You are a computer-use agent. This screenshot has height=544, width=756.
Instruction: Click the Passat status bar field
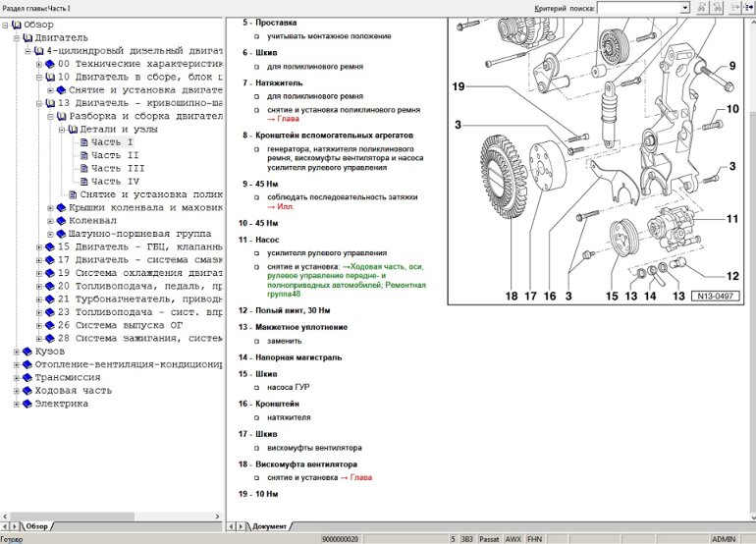(x=488, y=539)
